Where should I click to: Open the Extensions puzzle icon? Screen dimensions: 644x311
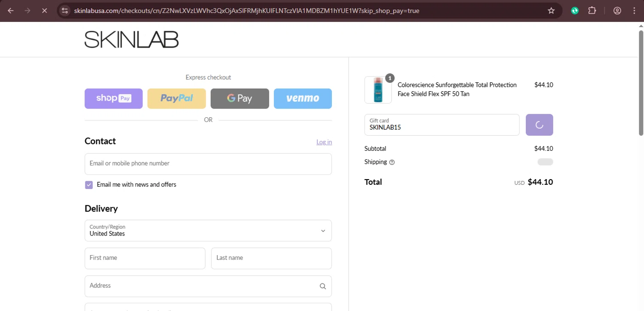click(x=592, y=11)
